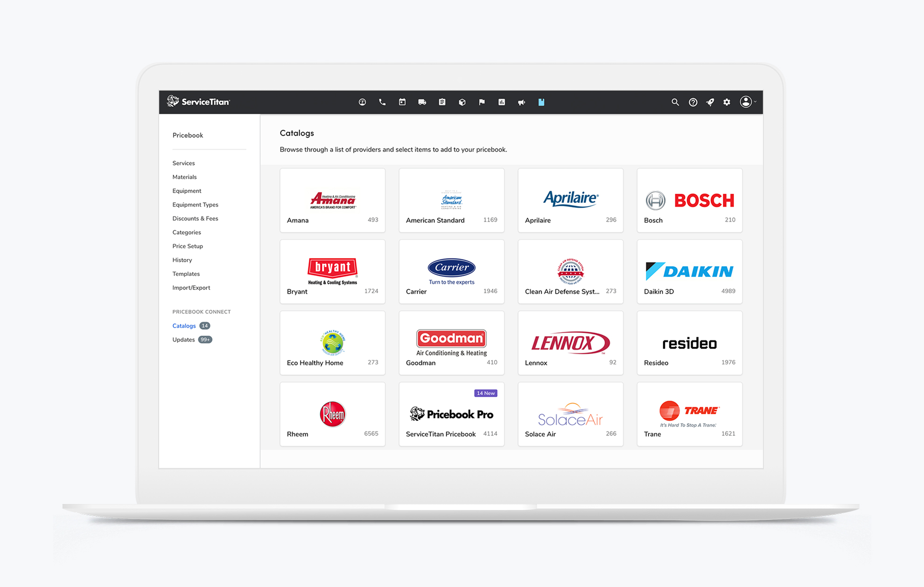This screenshot has width=924, height=587.
Task: Open the reports bar chart icon
Action: (x=502, y=102)
